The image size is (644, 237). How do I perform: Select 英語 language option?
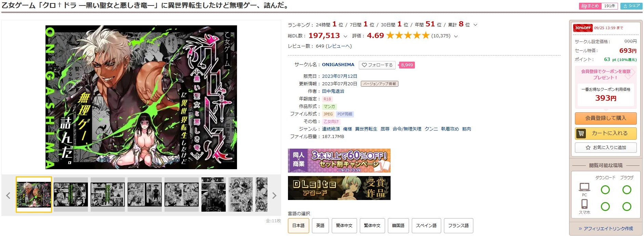click(320, 226)
